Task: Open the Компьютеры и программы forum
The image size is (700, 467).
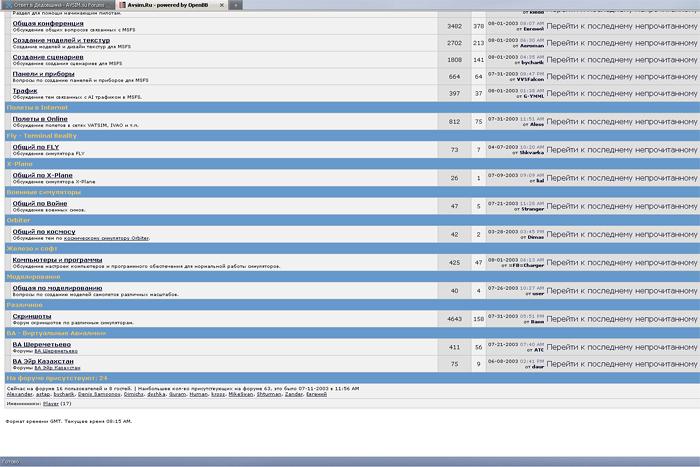Action: tap(57, 259)
